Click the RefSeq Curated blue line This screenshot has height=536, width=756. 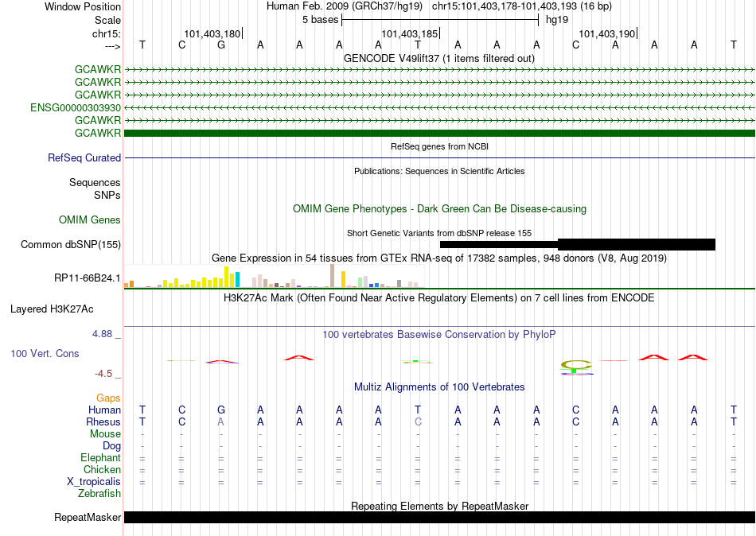tap(439, 157)
